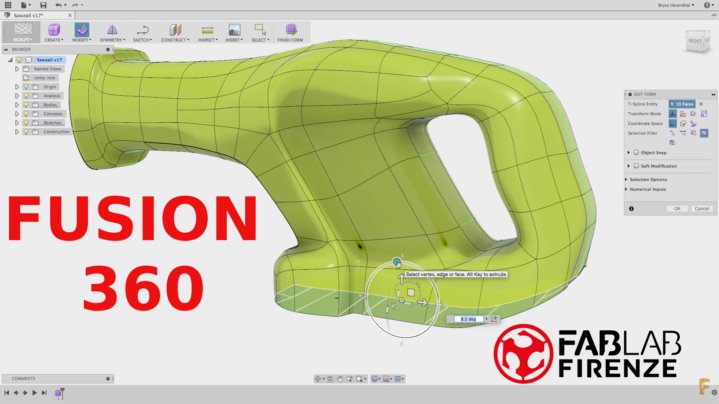This screenshot has height=404, width=719.
Task: Toggle visibility bulb of Origin
Action: 26,87
